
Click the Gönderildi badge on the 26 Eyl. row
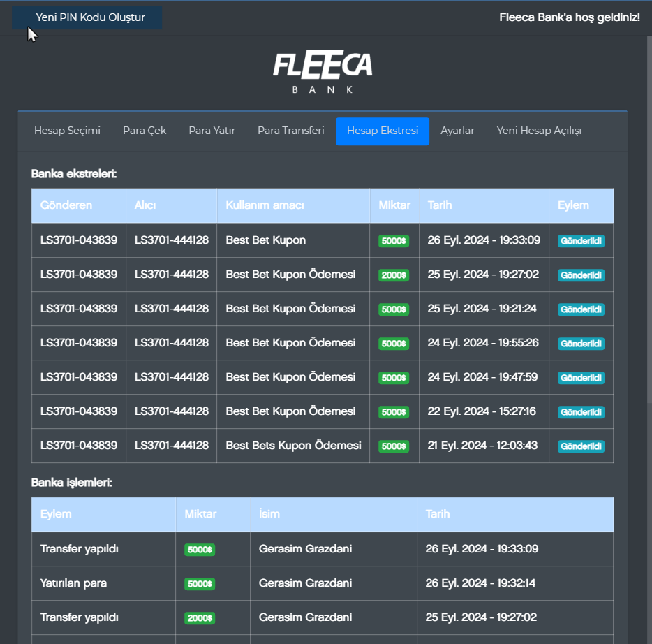pos(581,241)
